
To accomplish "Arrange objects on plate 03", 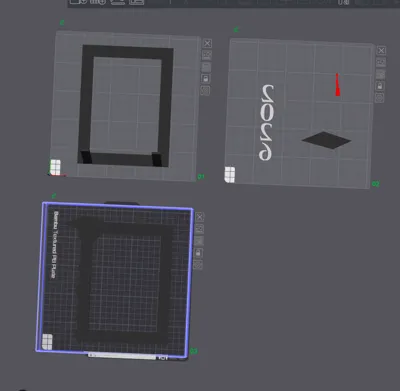I will (199, 241).
